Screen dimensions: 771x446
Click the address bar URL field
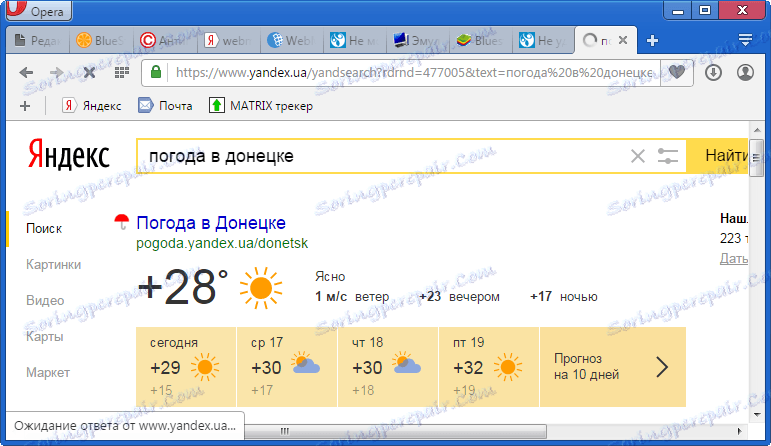(x=414, y=73)
